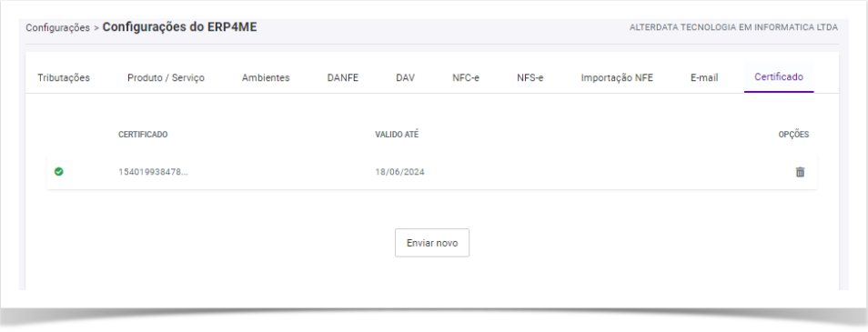The height and width of the screenshot is (332, 868).
Task: Click the VALIDO ATÉ column header
Action: (x=397, y=135)
